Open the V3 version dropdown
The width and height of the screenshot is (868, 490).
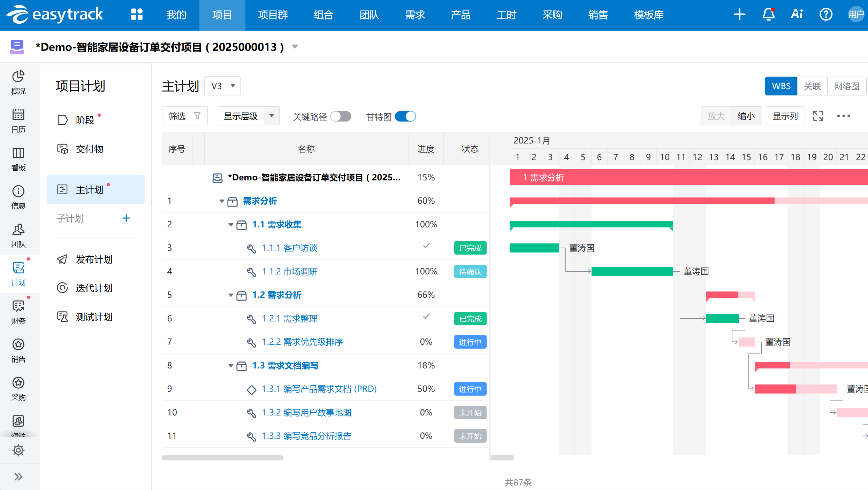(x=222, y=86)
